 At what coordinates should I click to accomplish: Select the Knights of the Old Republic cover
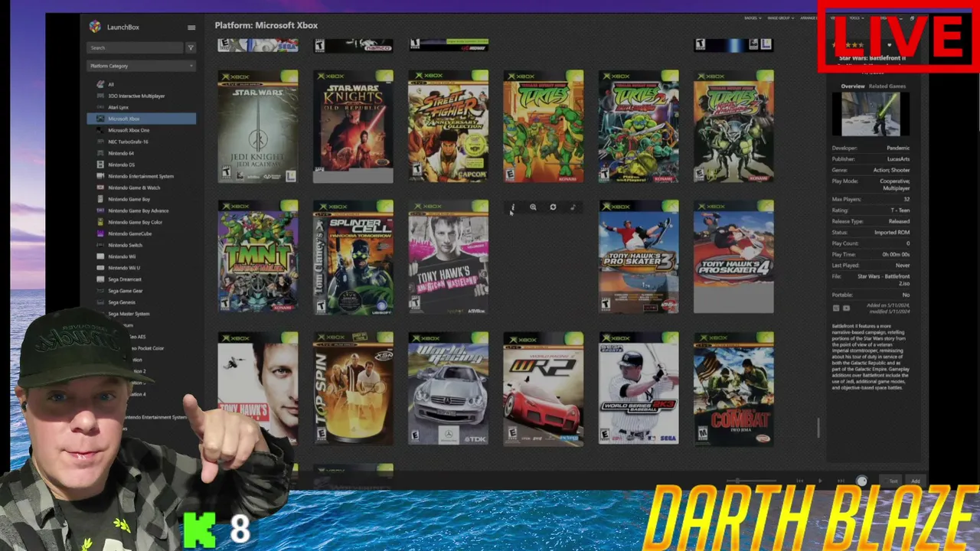pyautogui.click(x=353, y=127)
